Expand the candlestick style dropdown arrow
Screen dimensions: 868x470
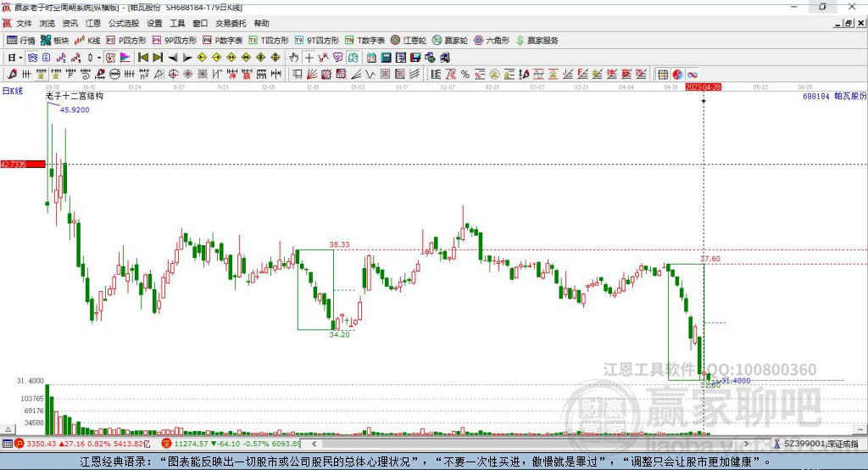click(99, 58)
